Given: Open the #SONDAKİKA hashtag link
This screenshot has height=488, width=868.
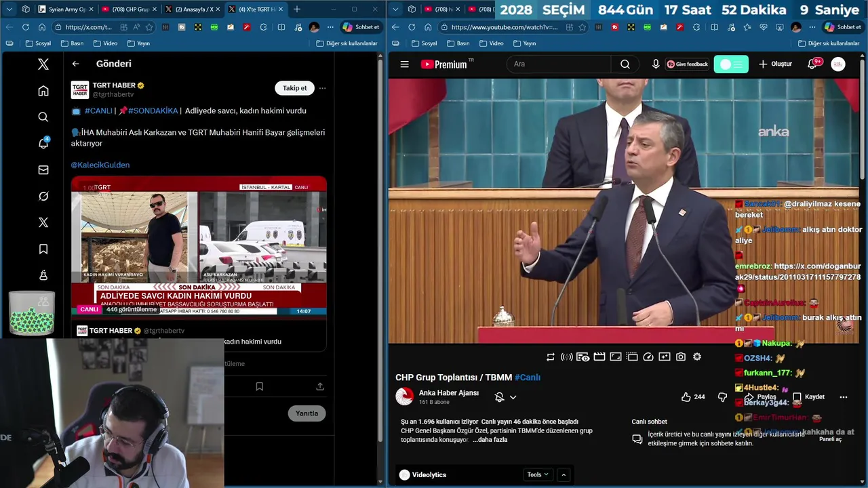Looking at the screenshot, I should [153, 110].
